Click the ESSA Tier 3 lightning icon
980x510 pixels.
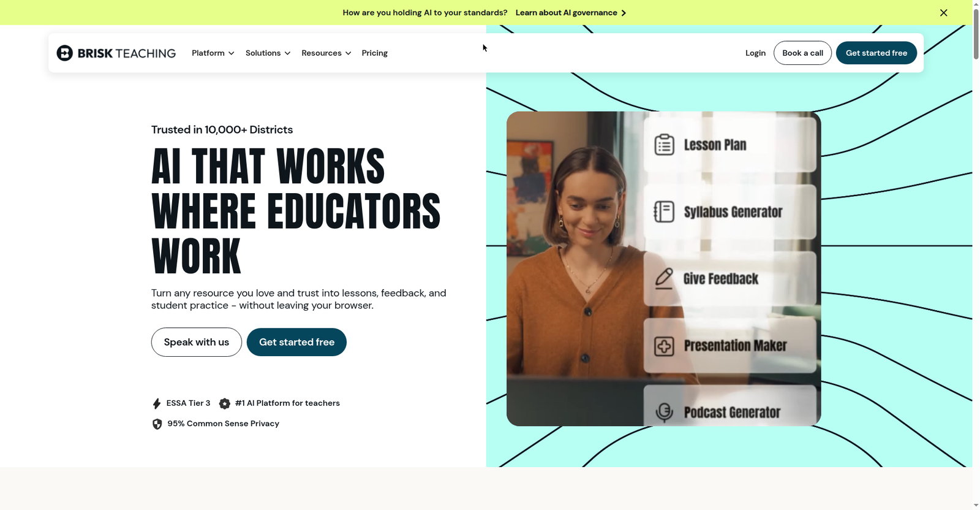coord(157,403)
